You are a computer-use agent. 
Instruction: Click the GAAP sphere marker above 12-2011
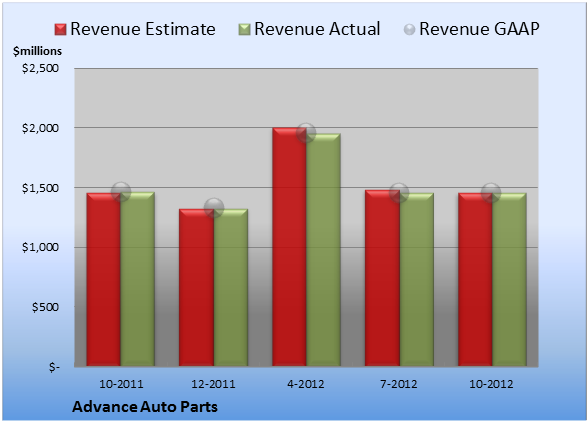214,207
